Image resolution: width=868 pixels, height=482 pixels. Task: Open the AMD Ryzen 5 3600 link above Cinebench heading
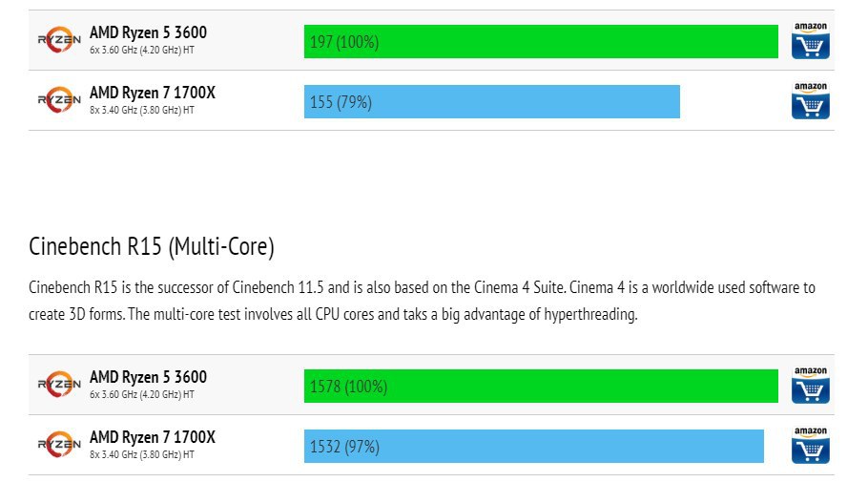[148, 32]
